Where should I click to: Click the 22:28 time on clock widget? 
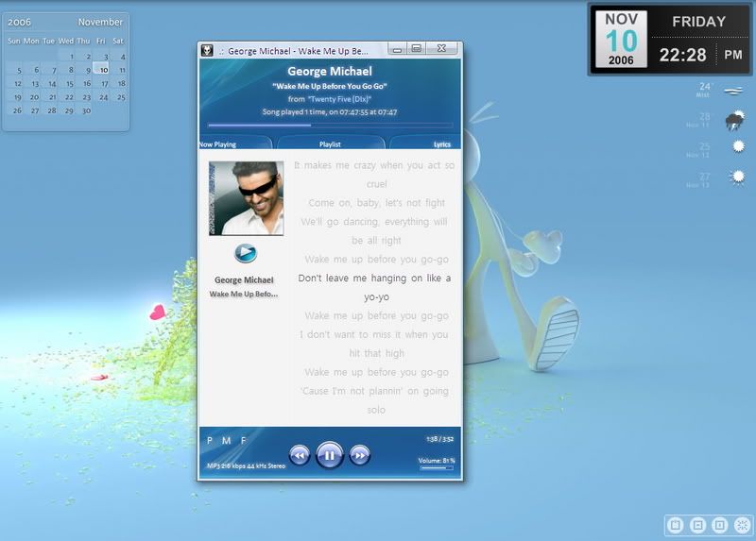682,55
